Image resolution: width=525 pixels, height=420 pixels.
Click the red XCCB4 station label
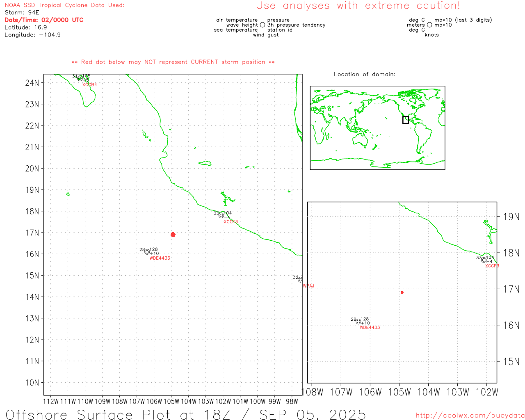coord(90,85)
